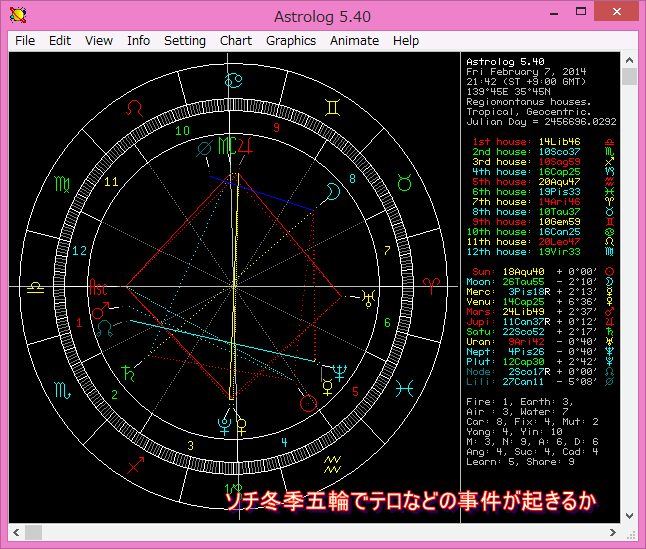Click the Taurus zodiac glyph on the wheel

(405, 182)
